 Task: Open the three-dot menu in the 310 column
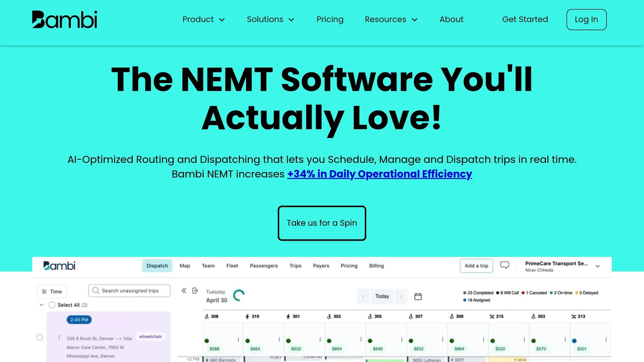pyautogui.click(x=279, y=339)
